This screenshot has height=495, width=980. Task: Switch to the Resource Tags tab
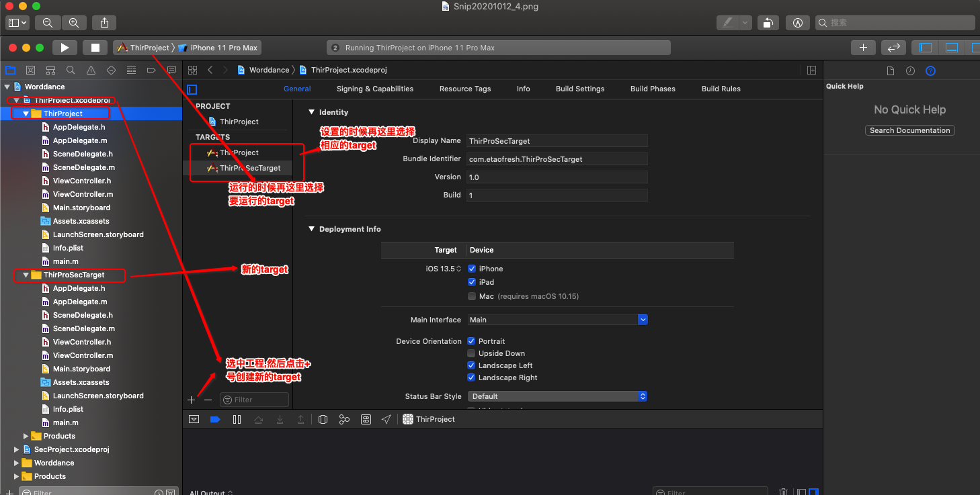(465, 89)
